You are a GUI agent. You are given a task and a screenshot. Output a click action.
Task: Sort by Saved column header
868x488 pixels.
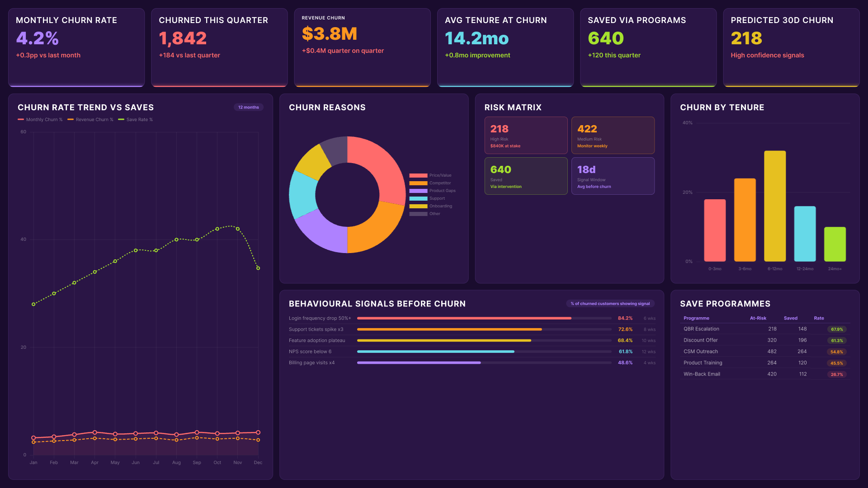pos(790,318)
